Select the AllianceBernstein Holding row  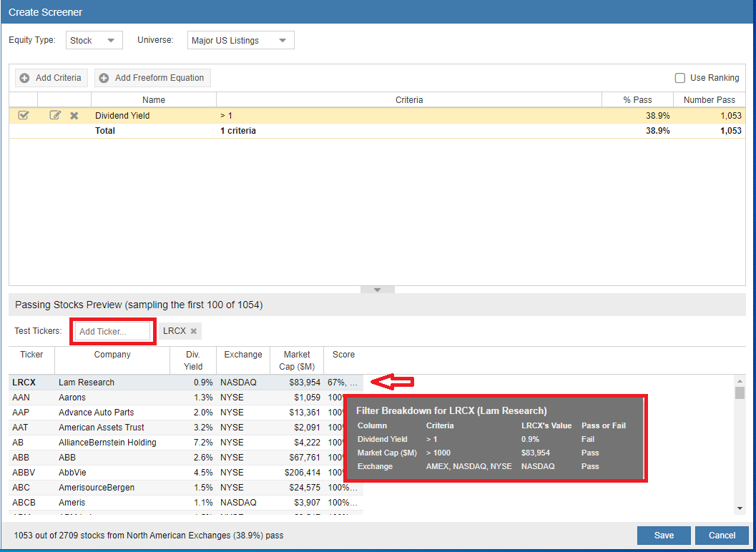tap(186, 442)
